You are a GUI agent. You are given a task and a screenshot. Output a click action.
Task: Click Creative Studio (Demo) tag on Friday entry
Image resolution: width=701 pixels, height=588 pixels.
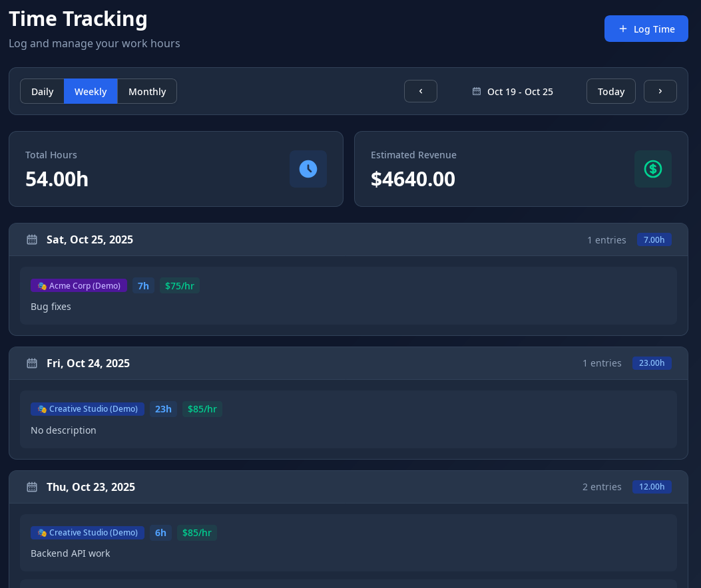coord(87,409)
